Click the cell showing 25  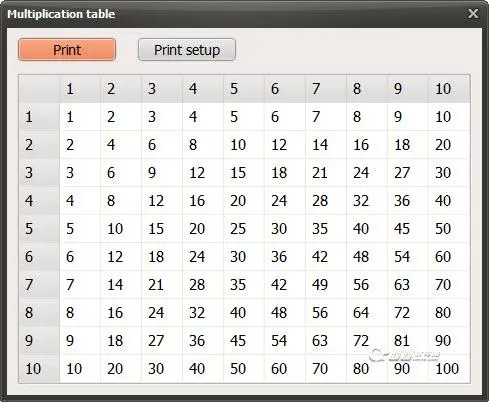coord(244,229)
